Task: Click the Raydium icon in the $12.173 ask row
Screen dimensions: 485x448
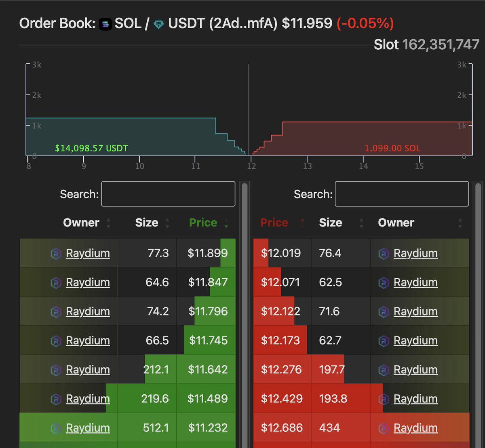Action: point(384,341)
